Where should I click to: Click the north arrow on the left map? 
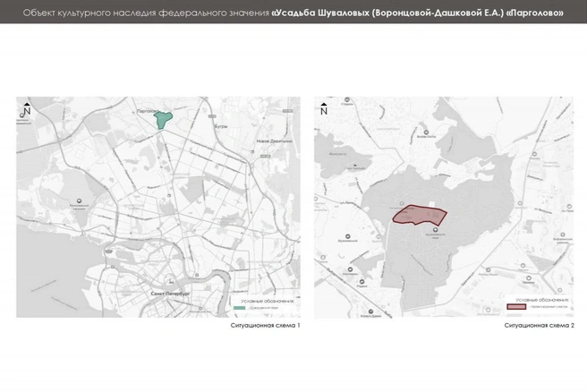(27, 109)
